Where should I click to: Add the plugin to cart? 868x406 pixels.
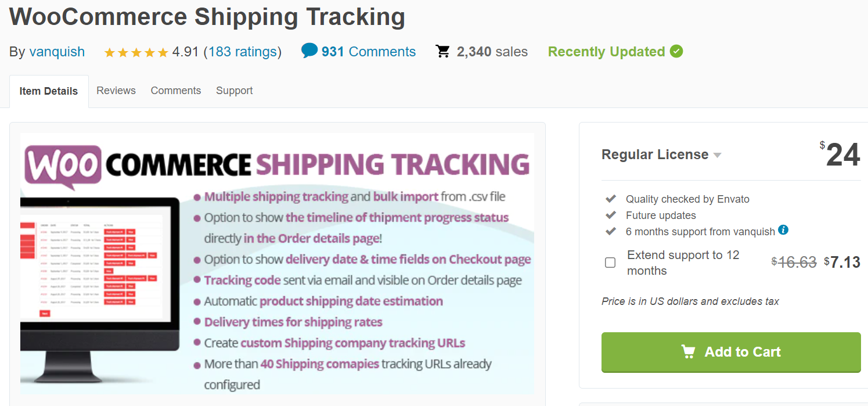[x=731, y=352]
